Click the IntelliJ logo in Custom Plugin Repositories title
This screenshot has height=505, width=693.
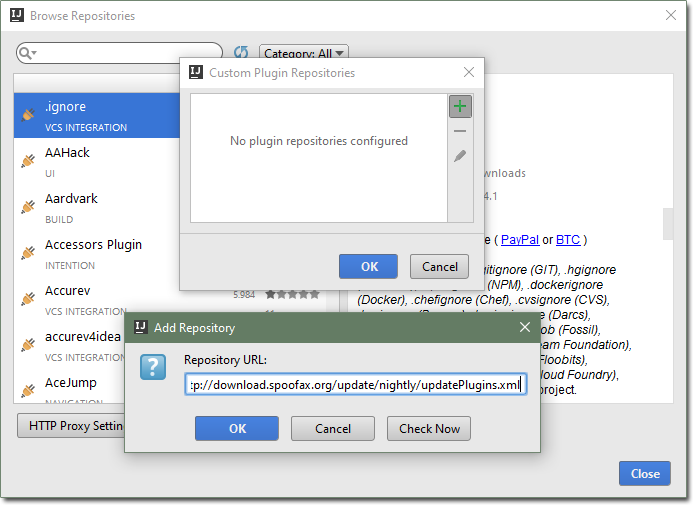[196, 72]
